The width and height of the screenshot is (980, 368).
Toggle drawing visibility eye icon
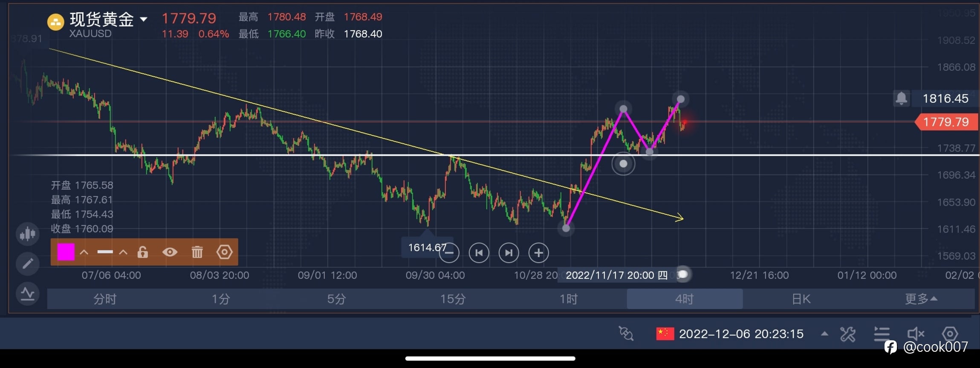click(x=170, y=252)
